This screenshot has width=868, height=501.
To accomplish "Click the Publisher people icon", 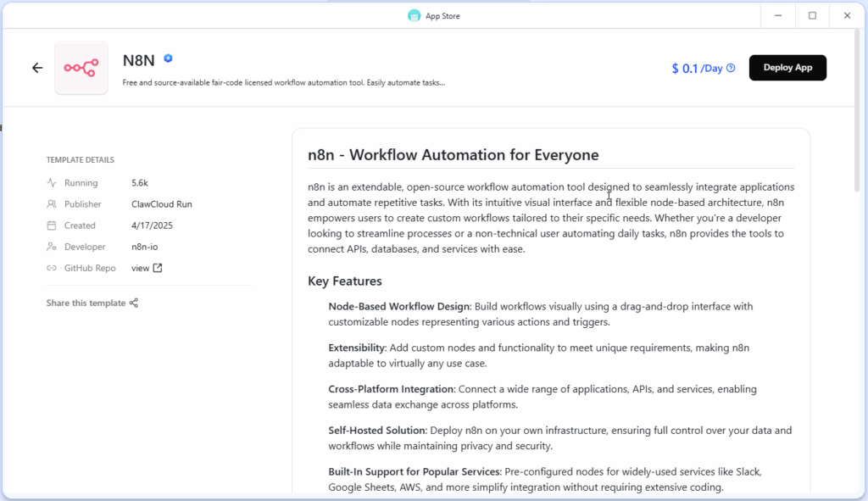I will tap(52, 203).
